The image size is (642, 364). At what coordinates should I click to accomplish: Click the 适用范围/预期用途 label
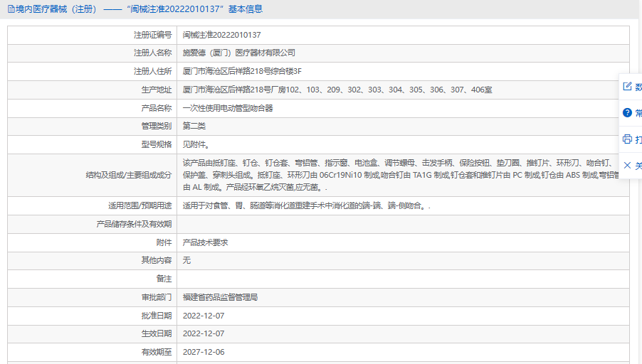pos(140,205)
